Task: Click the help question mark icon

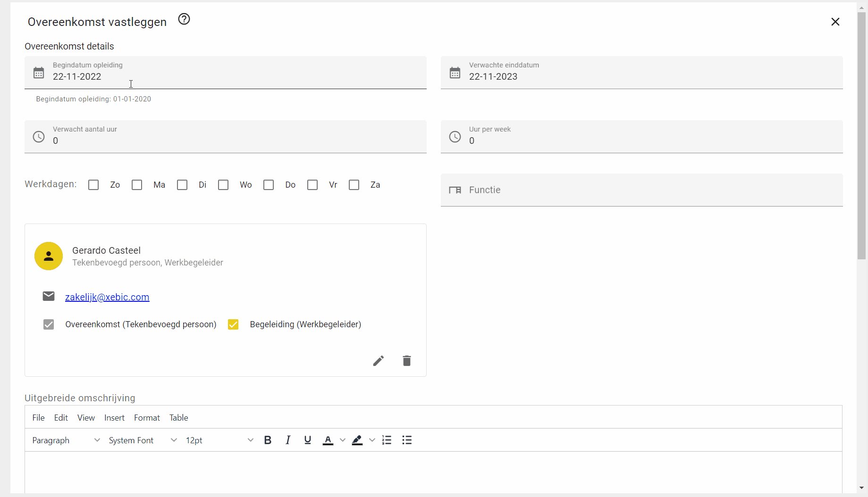Action: [x=184, y=19]
